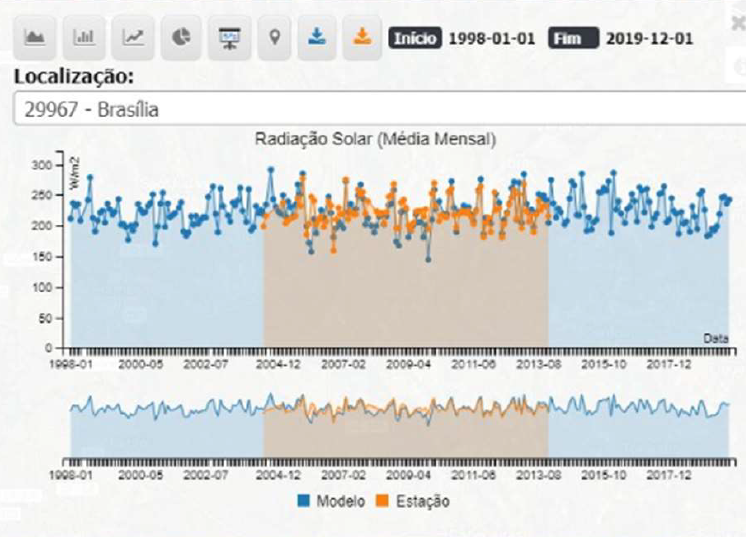Click the Início date label

click(x=414, y=39)
